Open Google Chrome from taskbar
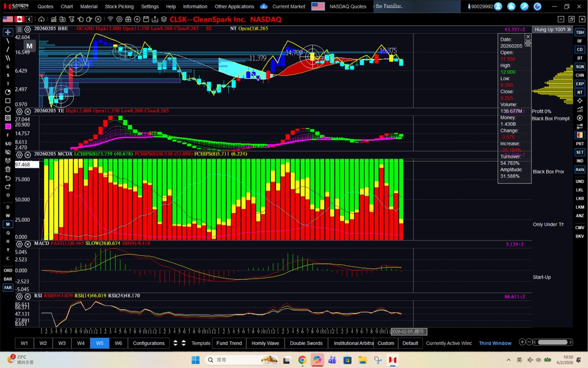 click(302, 361)
